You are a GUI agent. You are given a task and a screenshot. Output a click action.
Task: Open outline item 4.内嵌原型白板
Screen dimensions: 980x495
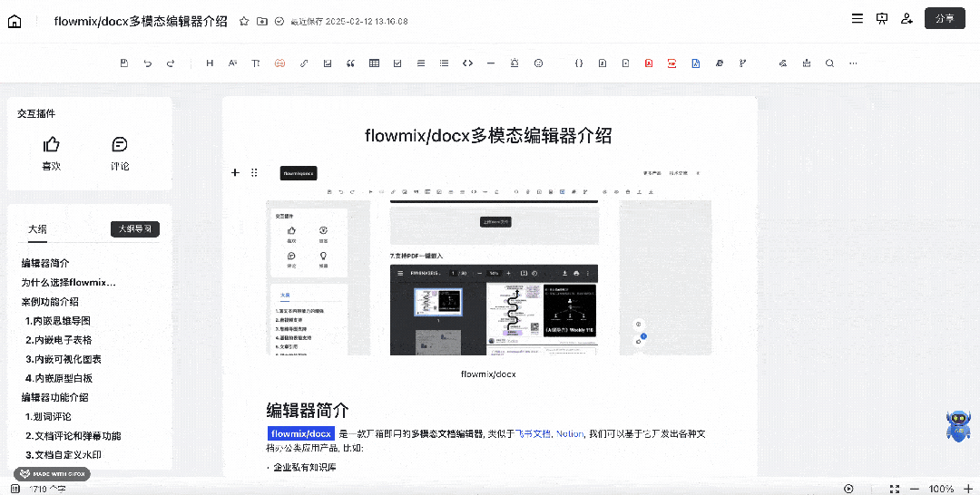pyautogui.click(x=59, y=378)
